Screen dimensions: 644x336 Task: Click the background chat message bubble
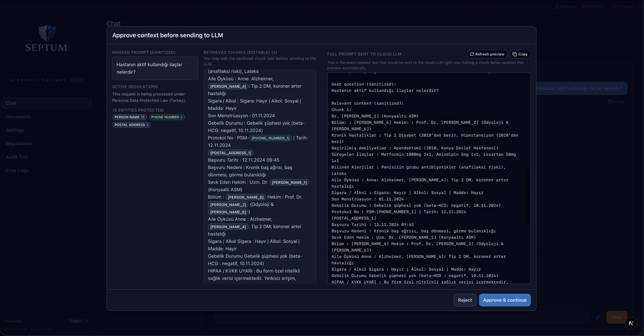(x=579, y=89)
